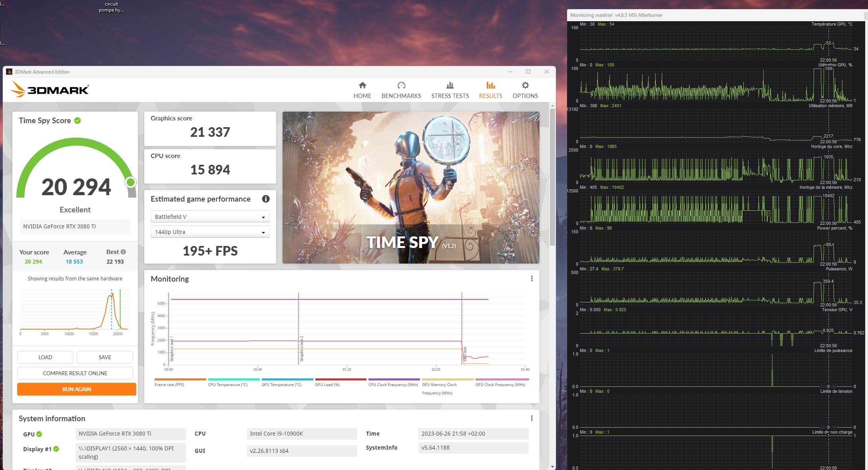Click the Save button
The height and width of the screenshot is (470, 868).
tap(105, 357)
